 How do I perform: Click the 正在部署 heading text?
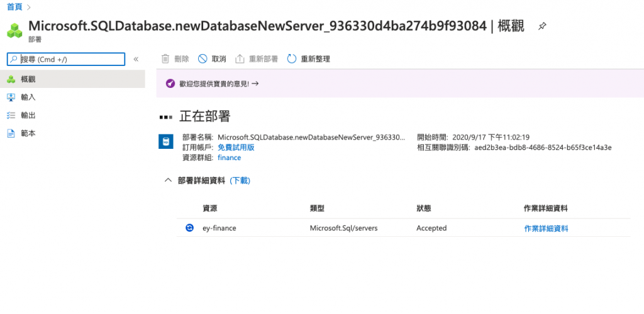point(205,117)
